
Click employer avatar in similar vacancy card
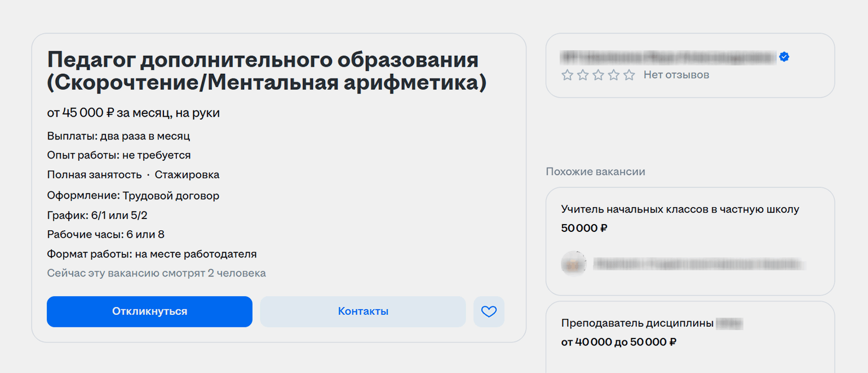[x=573, y=264]
